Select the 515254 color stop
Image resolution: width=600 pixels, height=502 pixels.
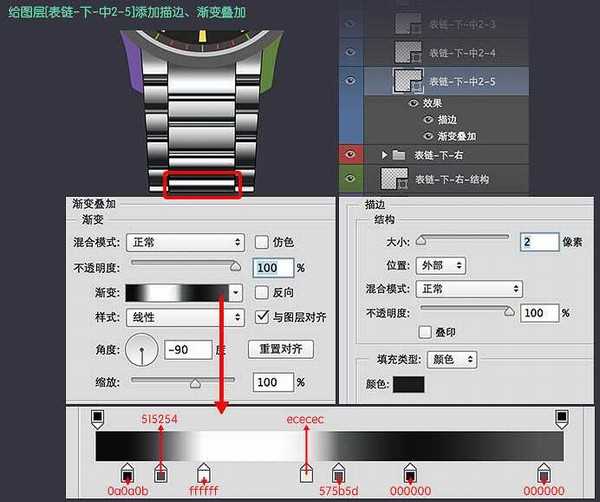[x=161, y=473]
